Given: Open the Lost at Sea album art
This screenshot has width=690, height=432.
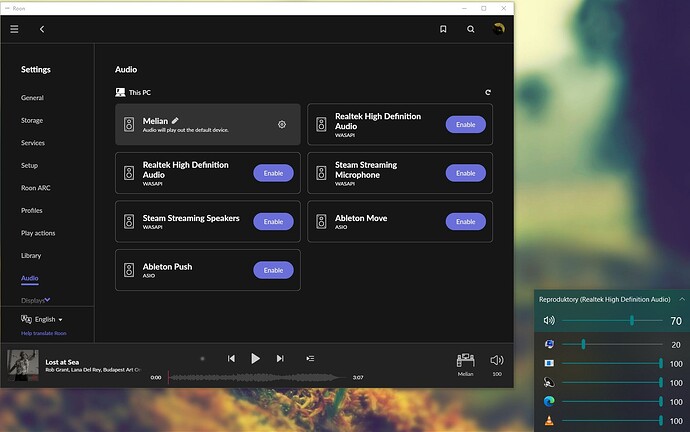Looking at the screenshot, I should pyautogui.click(x=22, y=365).
